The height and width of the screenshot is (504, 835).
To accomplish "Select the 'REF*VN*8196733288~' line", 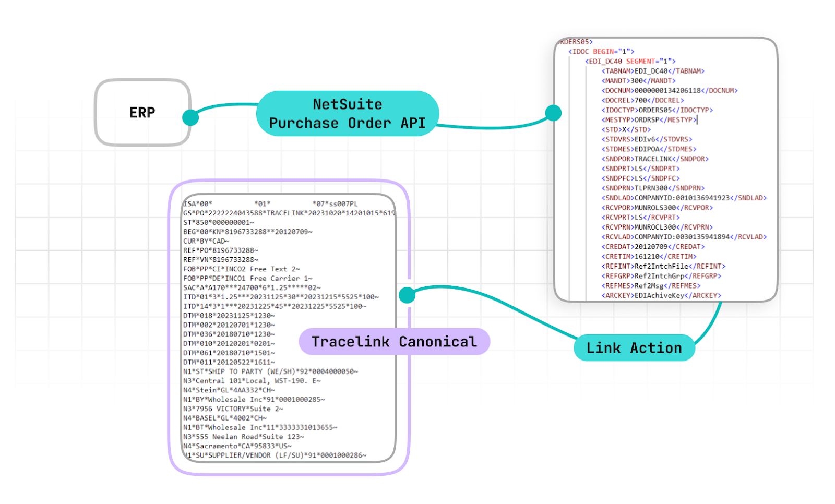I will pos(221,260).
